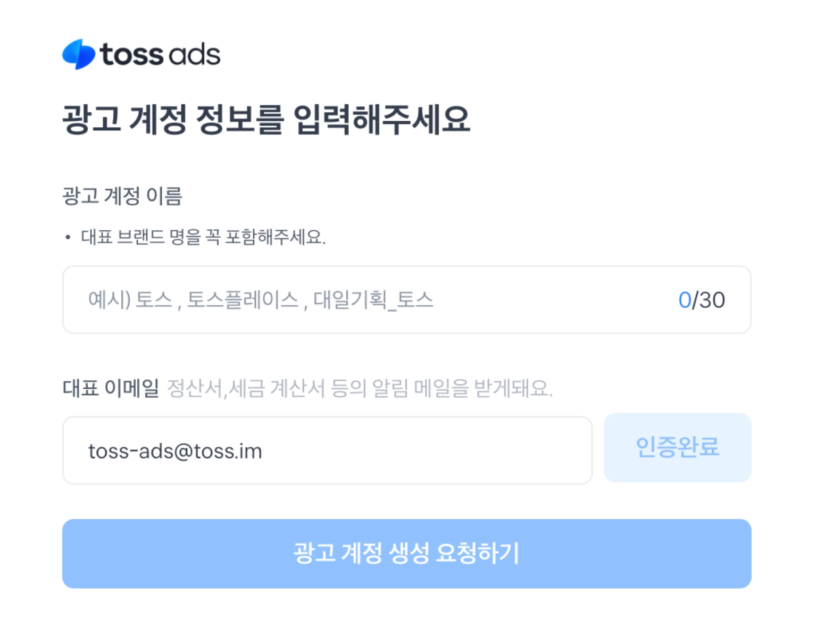
Task: Click the 광고 계정 이름 label
Action: coord(122,196)
